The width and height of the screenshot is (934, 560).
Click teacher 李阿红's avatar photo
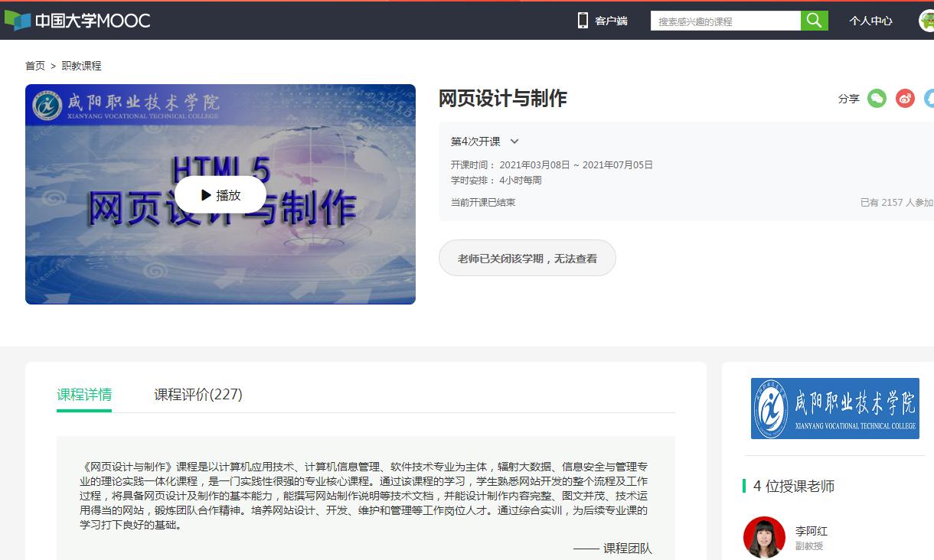pyautogui.click(x=764, y=537)
